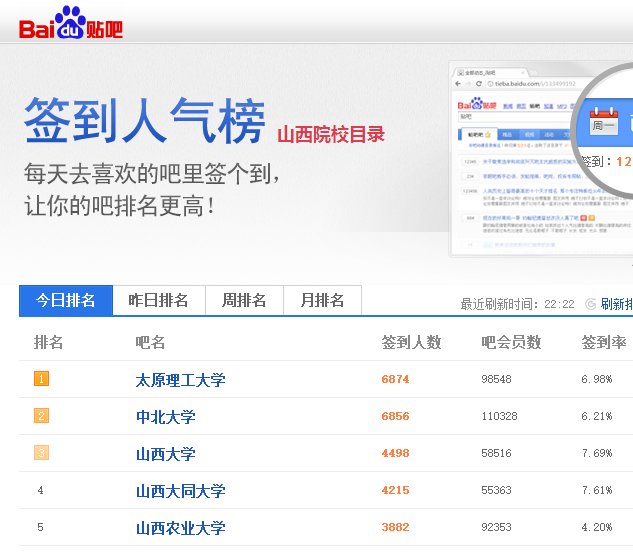Click the 最近刷新时间: 22:22 label
The image size is (633, 553).
tap(517, 304)
